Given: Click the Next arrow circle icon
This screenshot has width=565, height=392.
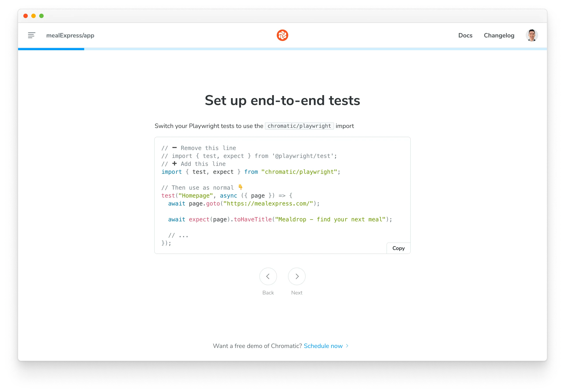Looking at the screenshot, I should click(x=297, y=276).
